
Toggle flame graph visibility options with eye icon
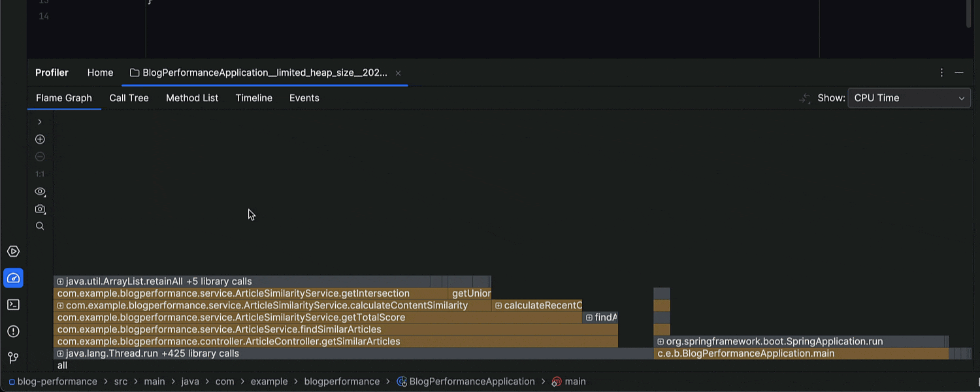40,191
